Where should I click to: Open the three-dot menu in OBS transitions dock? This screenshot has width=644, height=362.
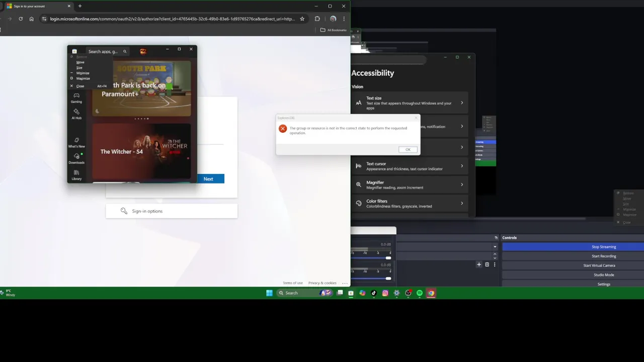point(495,264)
